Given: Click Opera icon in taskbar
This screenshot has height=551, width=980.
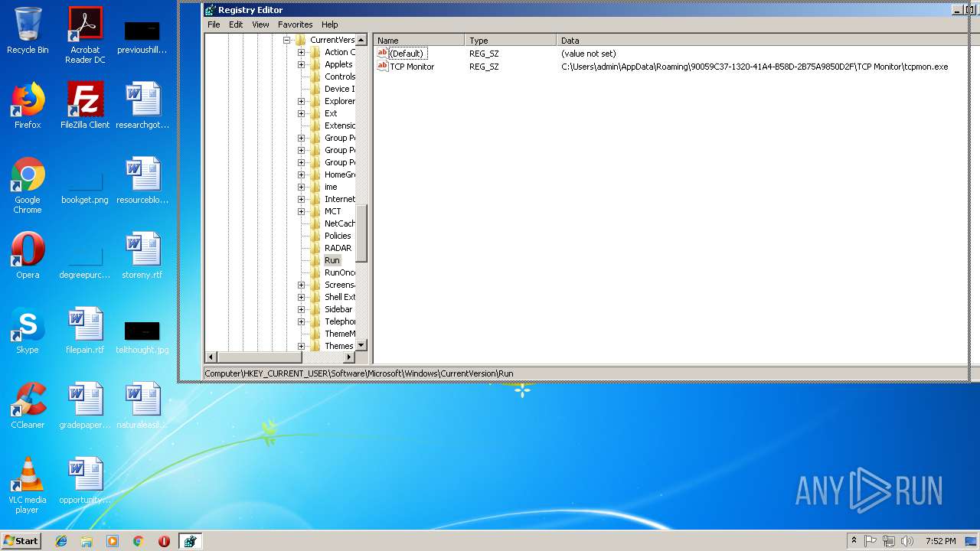Looking at the screenshot, I should pyautogui.click(x=164, y=541).
